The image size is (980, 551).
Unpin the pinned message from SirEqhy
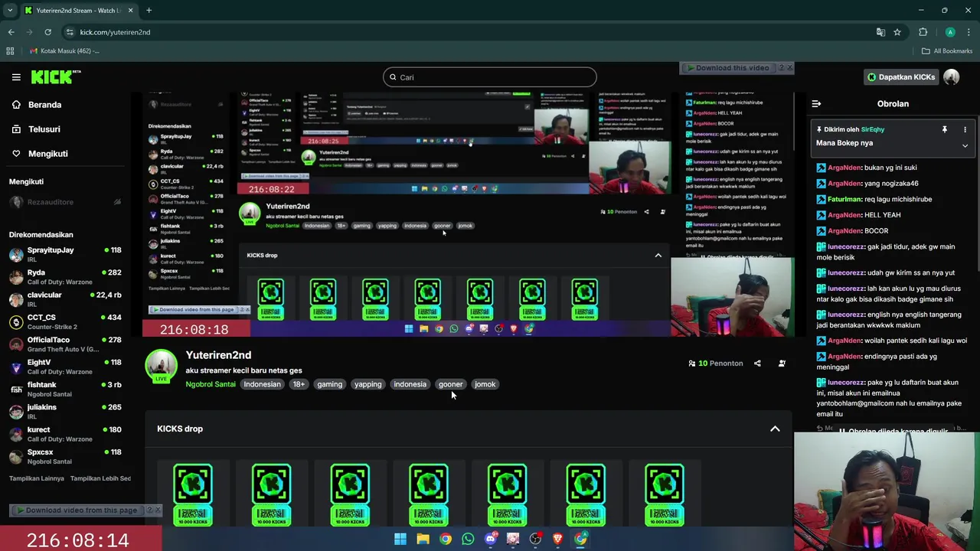tap(945, 129)
